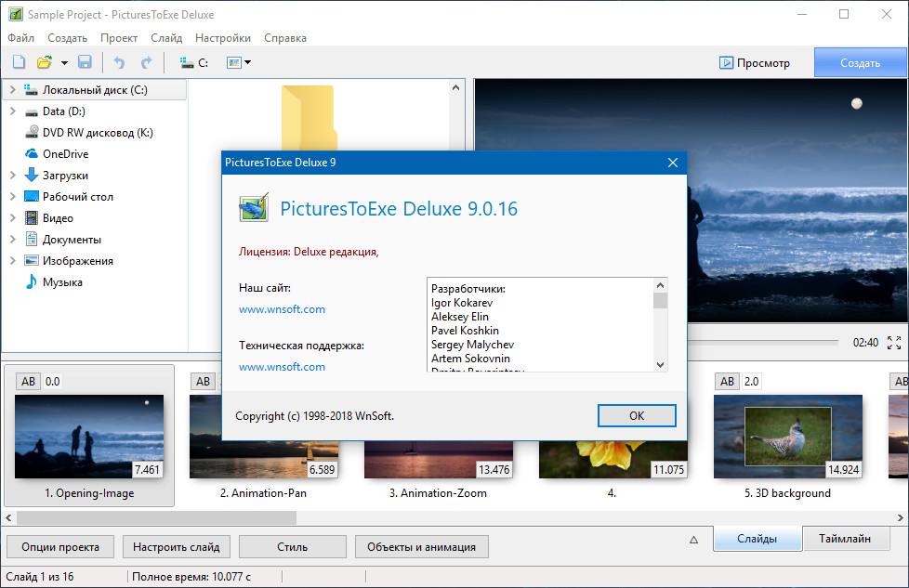The image size is (909, 588).
Task: Open the file list view mode dropdown
Action: point(239,62)
